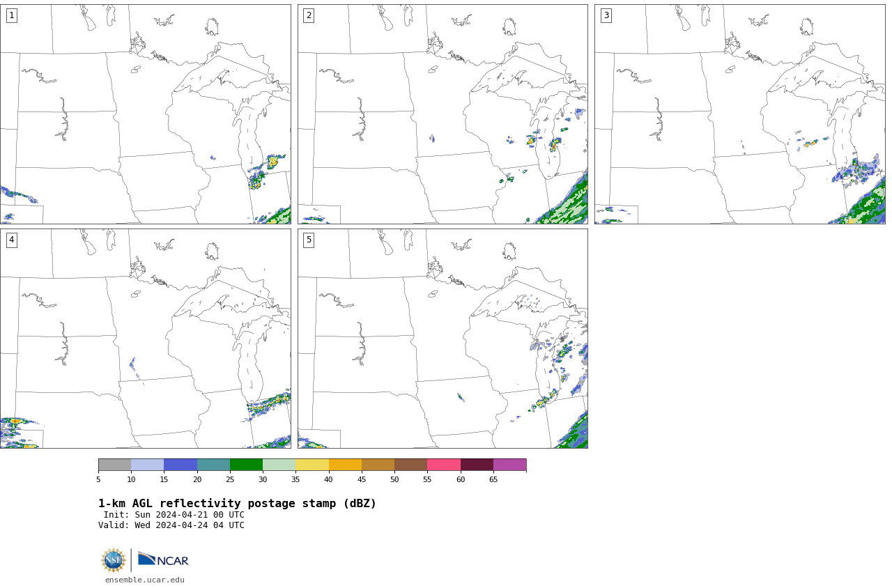The width and height of the screenshot is (892, 588).
Task: Click the number label of panel 1
Action: [11, 15]
